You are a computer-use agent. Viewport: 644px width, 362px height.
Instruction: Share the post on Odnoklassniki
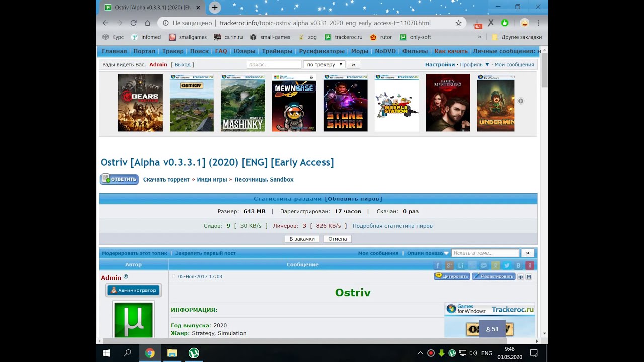496,265
